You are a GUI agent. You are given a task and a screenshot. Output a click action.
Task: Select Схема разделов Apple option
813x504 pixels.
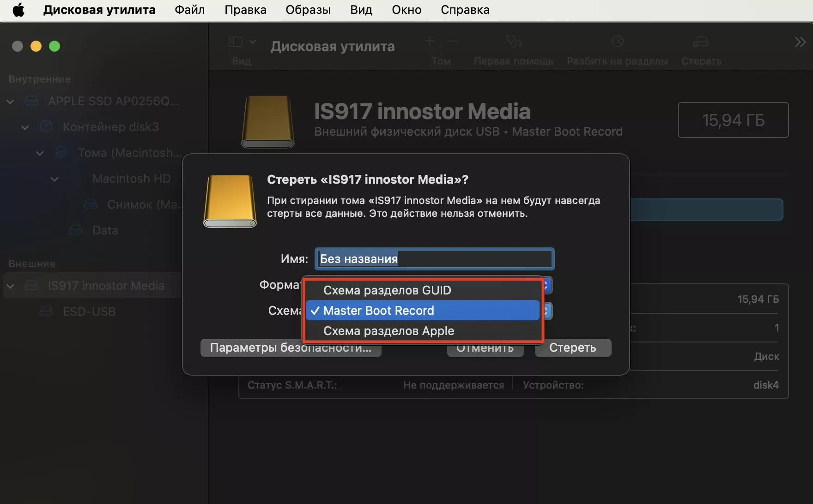pyautogui.click(x=422, y=331)
